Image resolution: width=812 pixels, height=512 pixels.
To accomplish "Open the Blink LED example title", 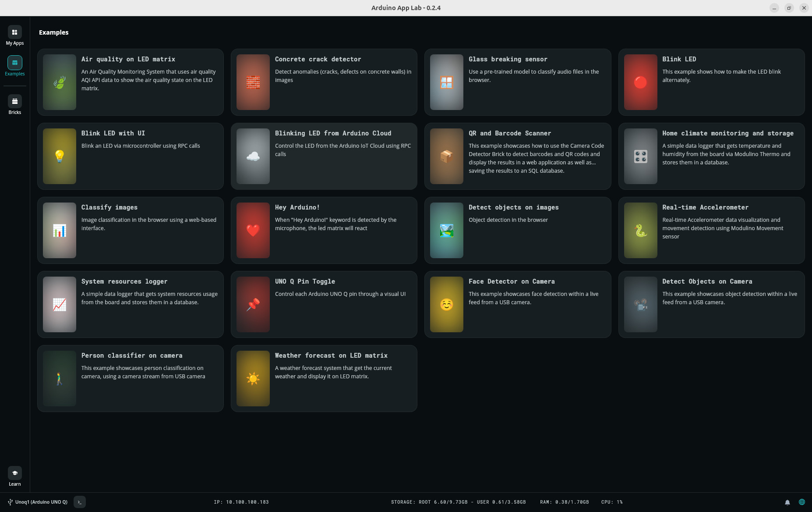I will click(x=679, y=59).
